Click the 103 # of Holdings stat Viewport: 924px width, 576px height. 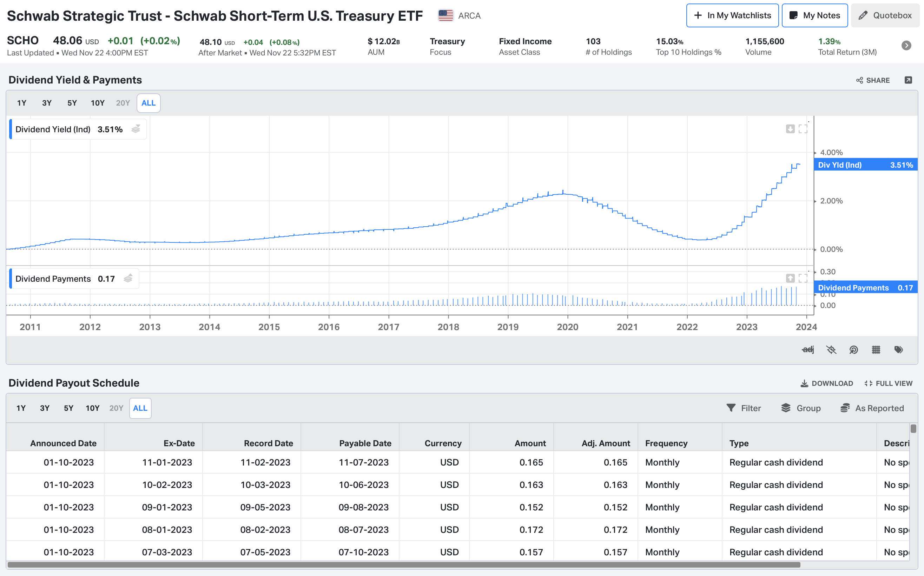point(608,46)
